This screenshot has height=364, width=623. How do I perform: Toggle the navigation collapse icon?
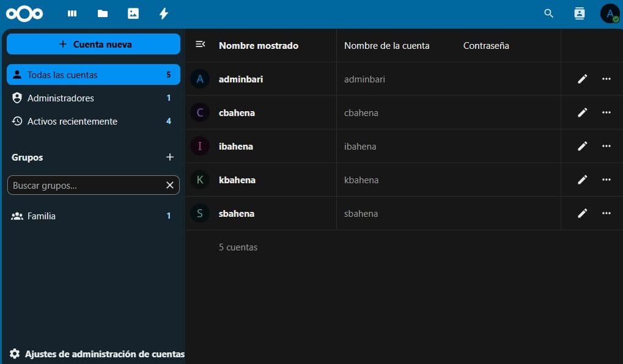tap(201, 44)
